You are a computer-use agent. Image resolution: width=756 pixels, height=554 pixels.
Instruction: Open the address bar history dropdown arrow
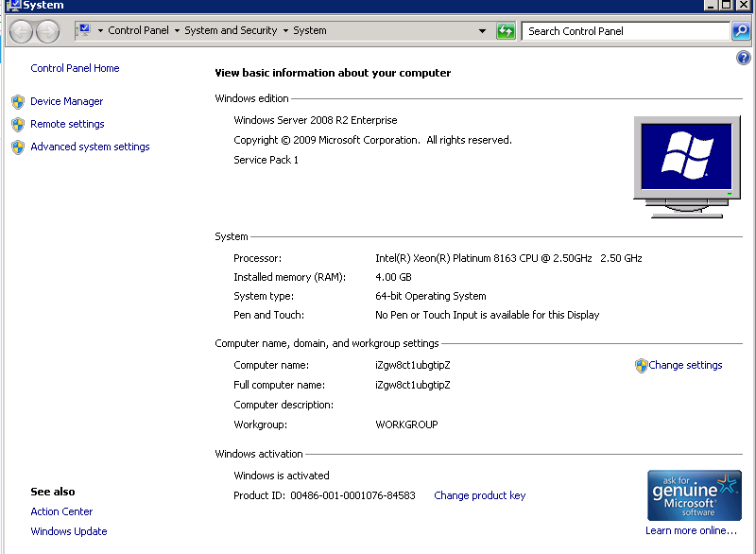[x=482, y=30]
